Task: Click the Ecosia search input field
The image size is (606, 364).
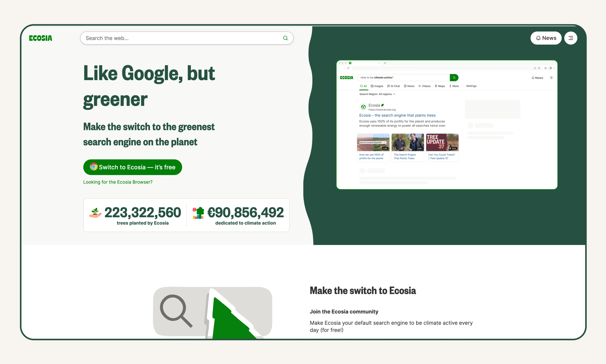Action: click(x=187, y=38)
